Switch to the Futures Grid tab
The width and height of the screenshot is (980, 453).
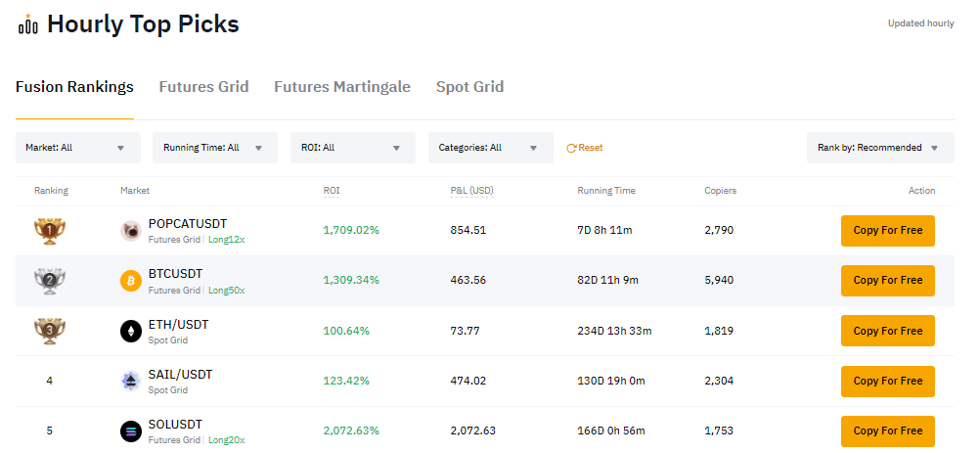click(x=203, y=87)
